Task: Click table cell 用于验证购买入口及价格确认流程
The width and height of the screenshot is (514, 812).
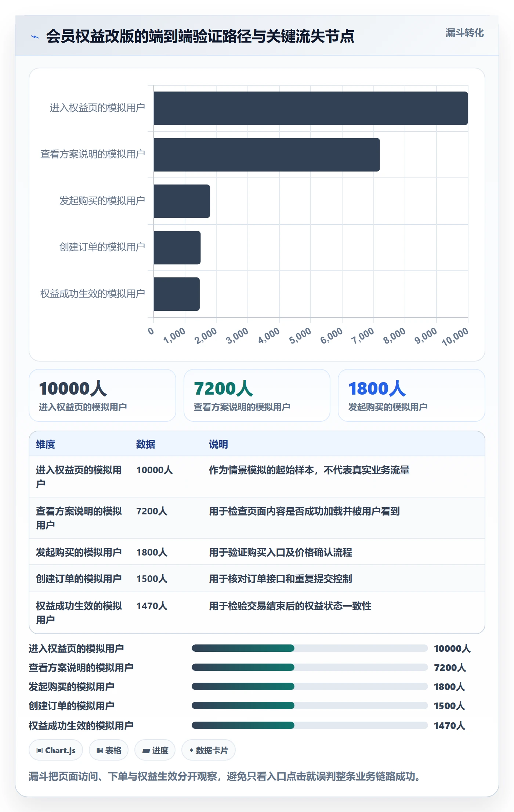Action: pyautogui.click(x=280, y=552)
